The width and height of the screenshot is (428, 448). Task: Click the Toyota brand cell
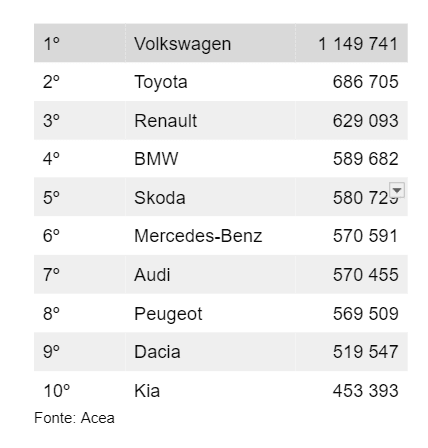point(210,82)
